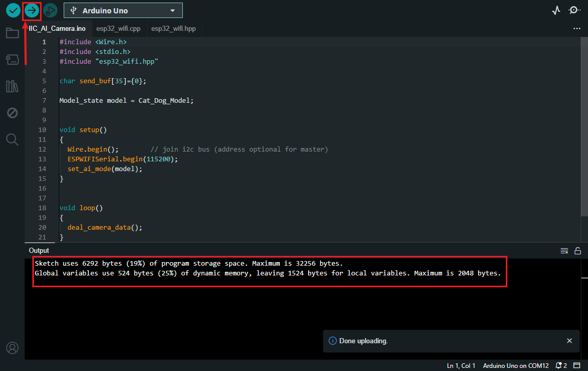Open the notifications bell in status bar
The image size is (588, 371).
click(x=561, y=365)
